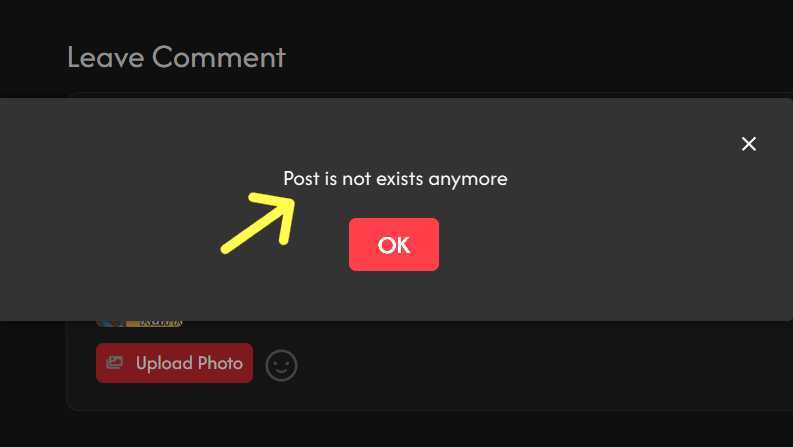Confirm the error dialog with OK
This screenshot has height=447, width=793.
393,244
